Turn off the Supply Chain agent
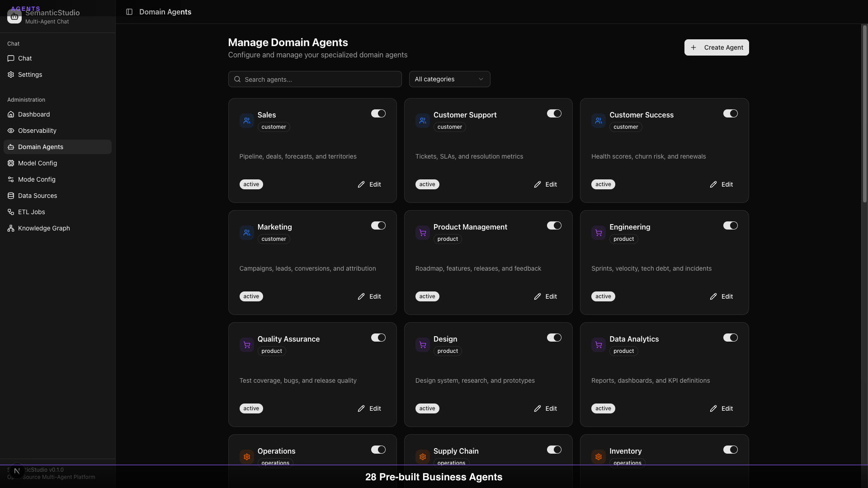This screenshot has width=868, height=488. tap(554, 450)
